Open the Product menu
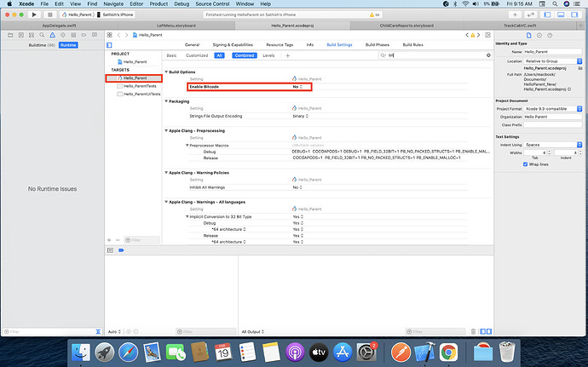The image size is (588, 367). pos(159,3)
